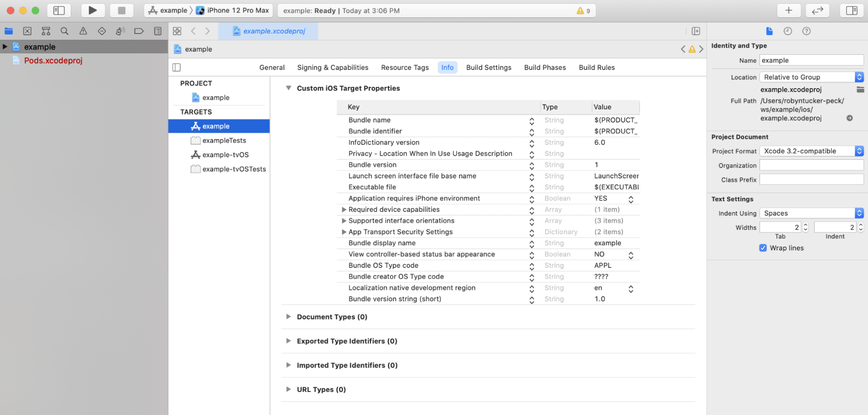
Task: Show the History inspector
Action: coord(788,31)
